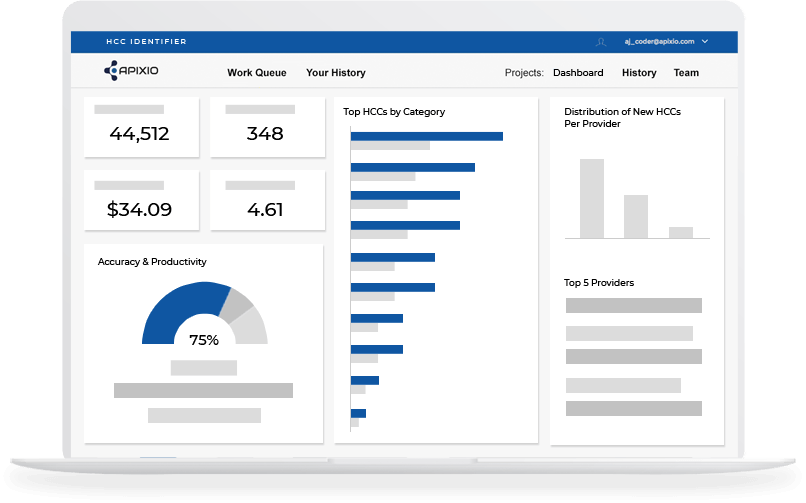Click the tallest bar in Distribution chart

(x=592, y=198)
